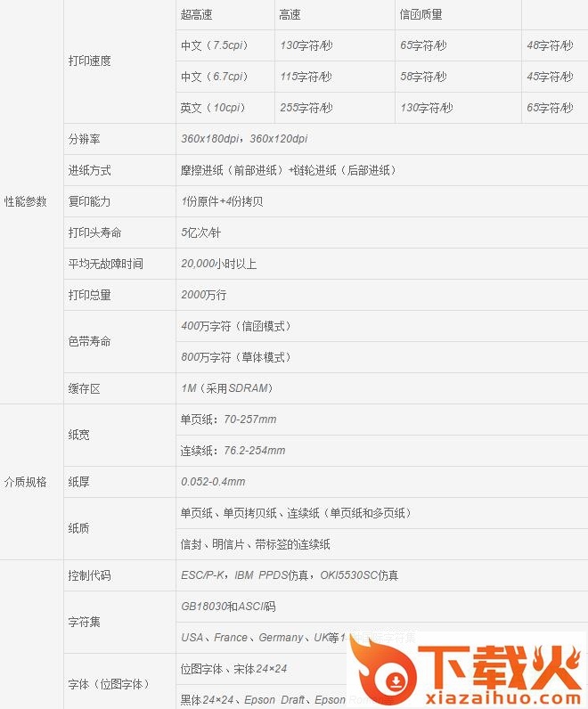Select the 400万字符（信函模式） value
This screenshot has height=709, width=588.
[237, 326]
